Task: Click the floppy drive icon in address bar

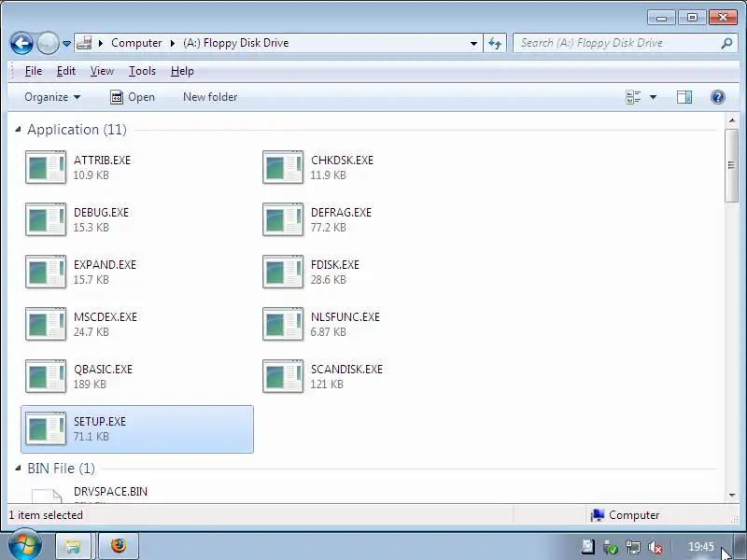Action: [x=84, y=43]
